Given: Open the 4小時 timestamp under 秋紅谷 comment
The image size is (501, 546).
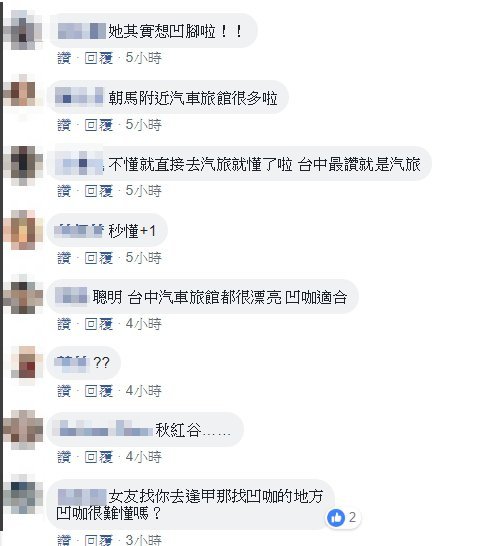Looking at the screenshot, I should 143,457.
